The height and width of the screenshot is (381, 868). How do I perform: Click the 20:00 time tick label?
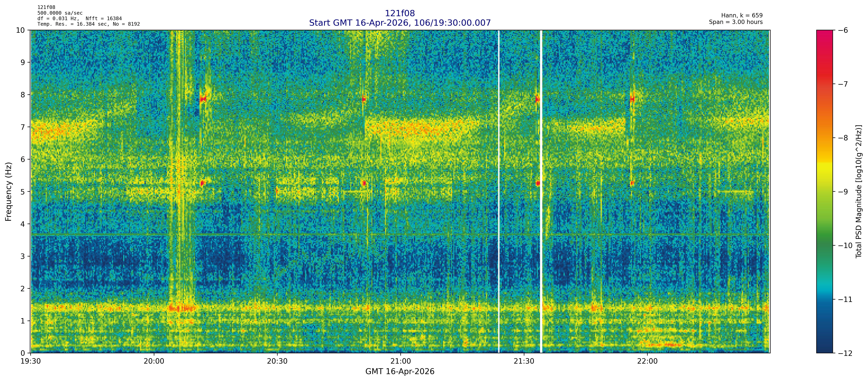tap(154, 362)
